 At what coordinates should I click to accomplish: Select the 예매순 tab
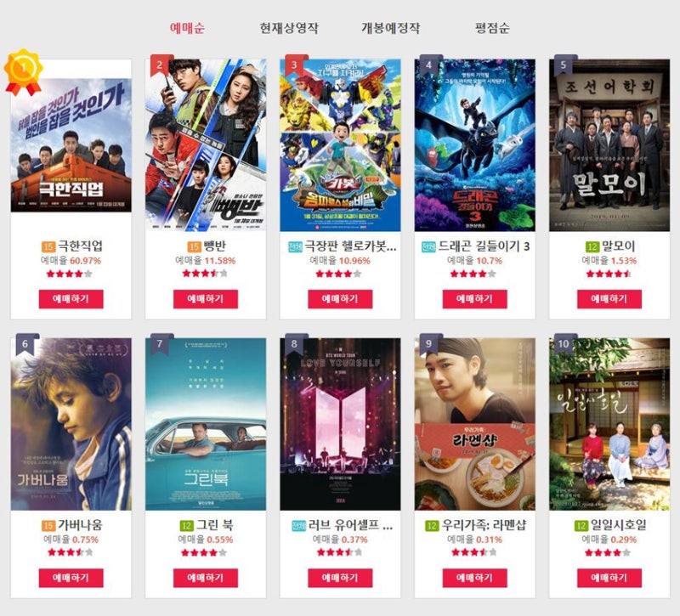tap(187, 28)
